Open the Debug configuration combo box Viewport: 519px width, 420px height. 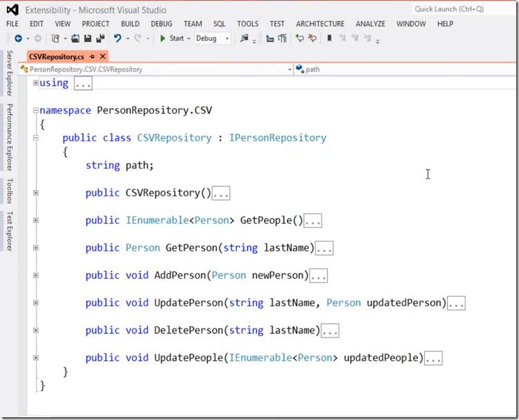(213, 38)
